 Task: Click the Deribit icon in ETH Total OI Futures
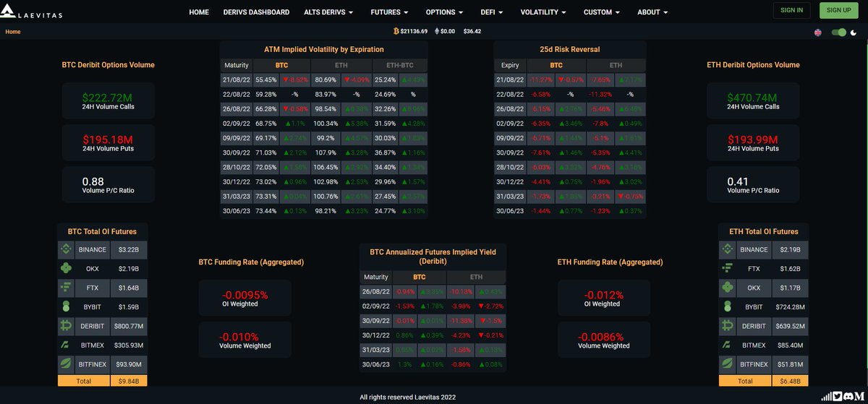point(728,325)
